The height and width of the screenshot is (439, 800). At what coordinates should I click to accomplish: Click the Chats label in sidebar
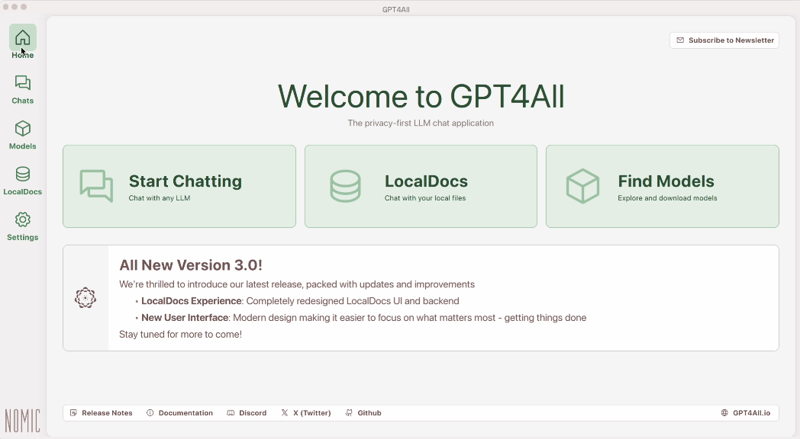22,101
